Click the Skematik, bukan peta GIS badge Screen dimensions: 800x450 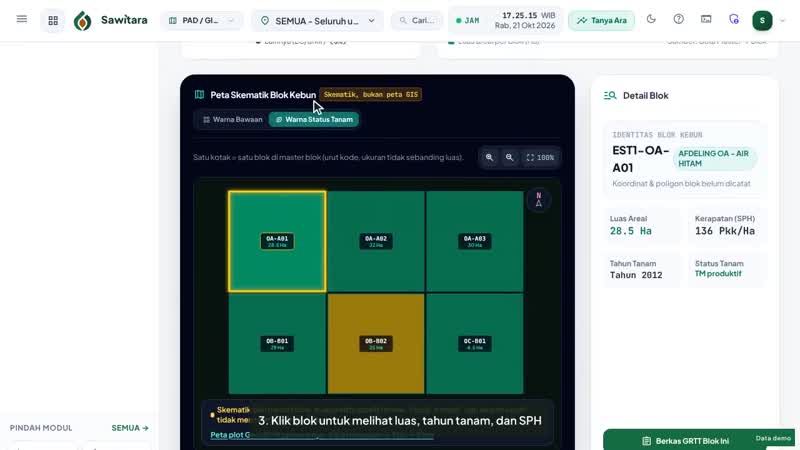(371, 94)
